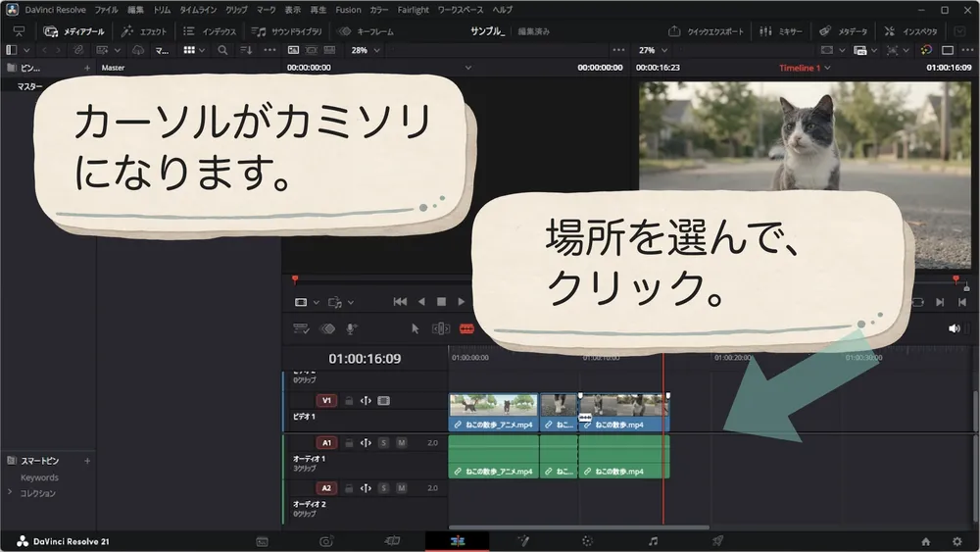
Task: Open the ファイル menu
Action: tap(106, 10)
